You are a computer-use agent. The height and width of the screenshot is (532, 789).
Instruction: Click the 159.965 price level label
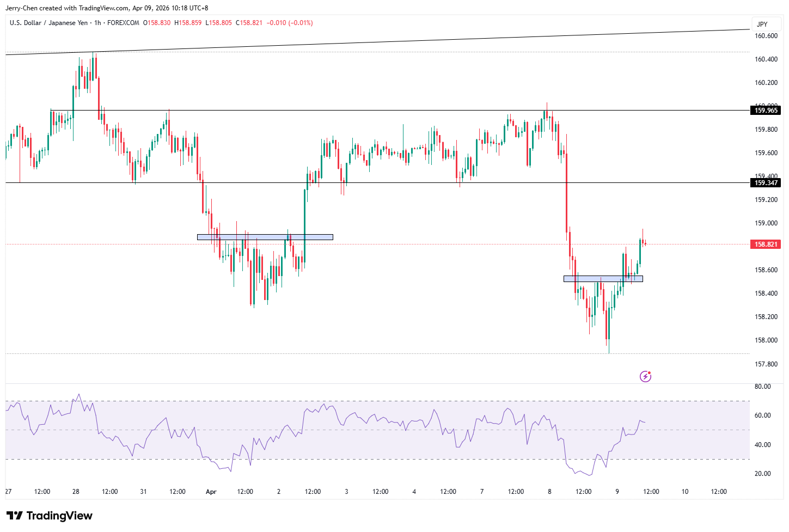[x=766, y=111]
